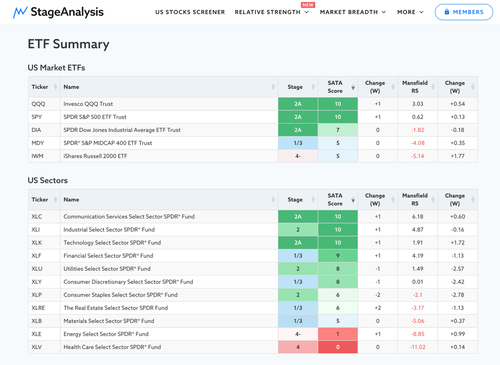
Task: Click the XLB ticker cell
Action: coord(44,321)
